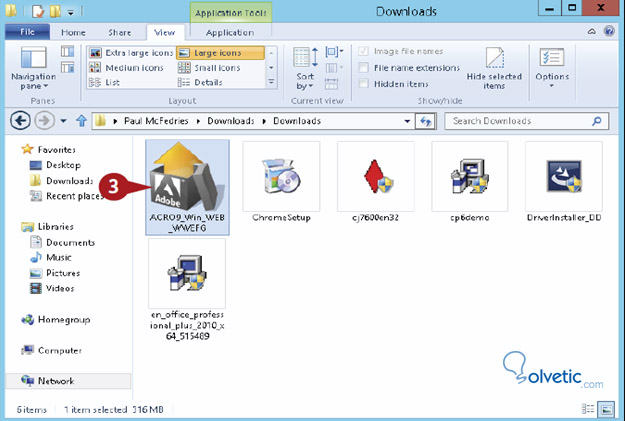The height and width of the screenshot is (421, 625).
Task: Open the Options button
Action: pyautogui.click(x=552, y=68)
